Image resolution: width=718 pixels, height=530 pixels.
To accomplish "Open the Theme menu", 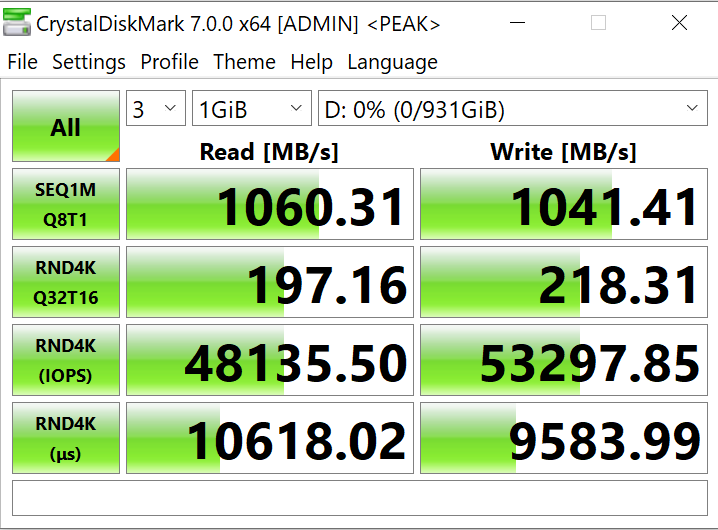I will (244, 62).
